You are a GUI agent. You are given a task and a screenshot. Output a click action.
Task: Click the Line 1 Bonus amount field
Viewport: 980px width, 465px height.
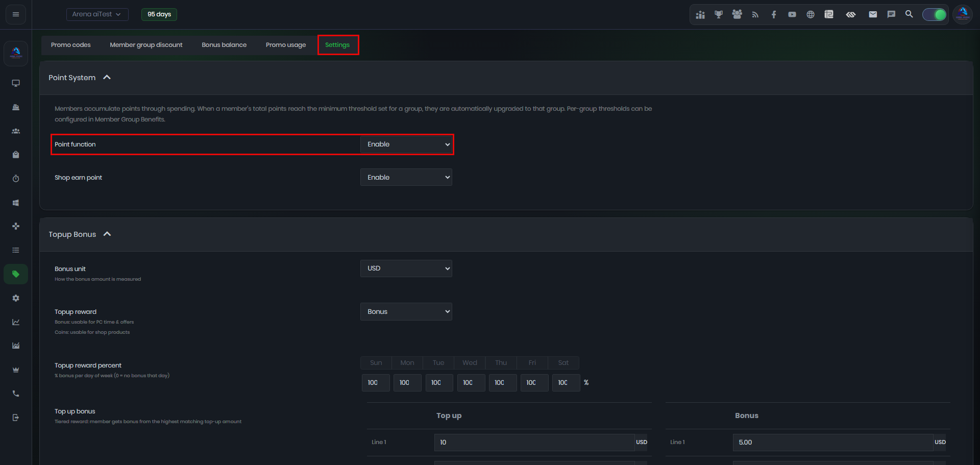833,443
